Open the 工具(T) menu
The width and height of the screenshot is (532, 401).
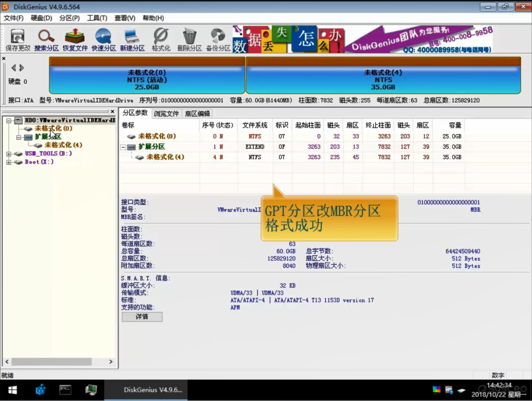[x=97, y=18]
